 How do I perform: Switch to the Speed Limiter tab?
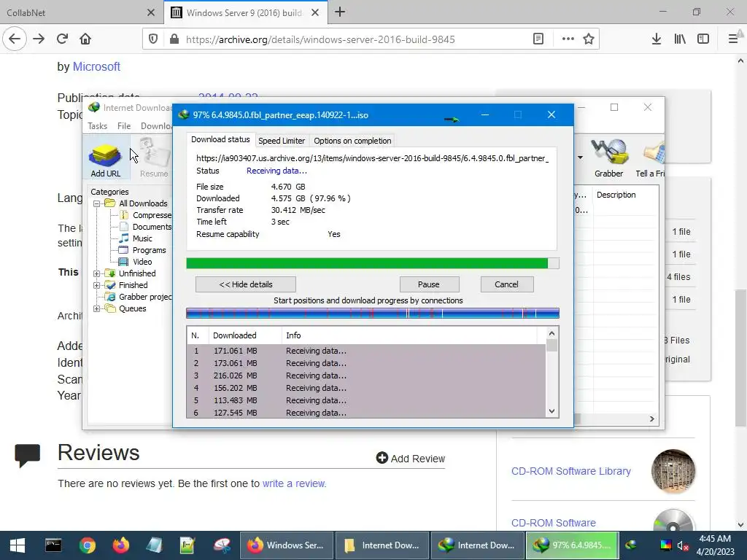(x=282, y=141)
